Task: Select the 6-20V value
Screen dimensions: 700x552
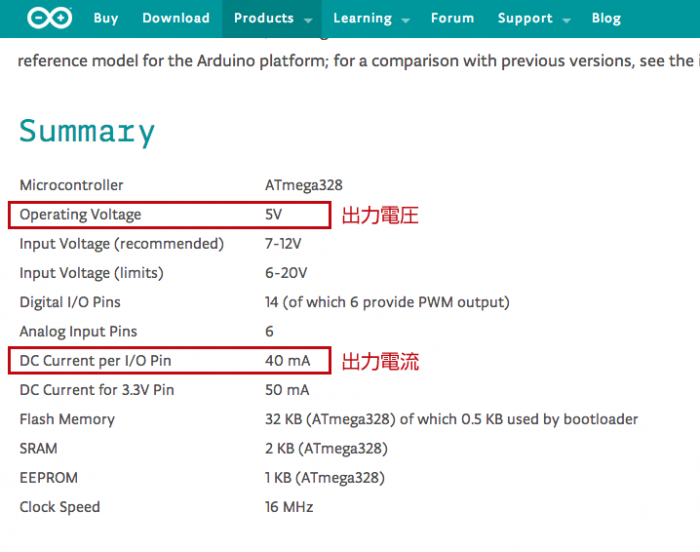Action: tap(286, 273)
